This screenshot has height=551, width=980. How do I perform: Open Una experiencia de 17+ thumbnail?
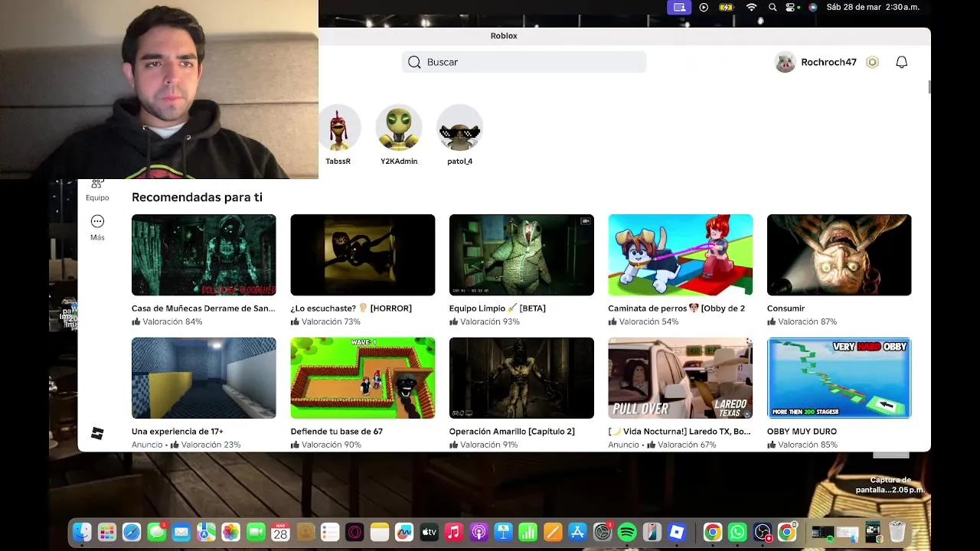click(204, 378)
